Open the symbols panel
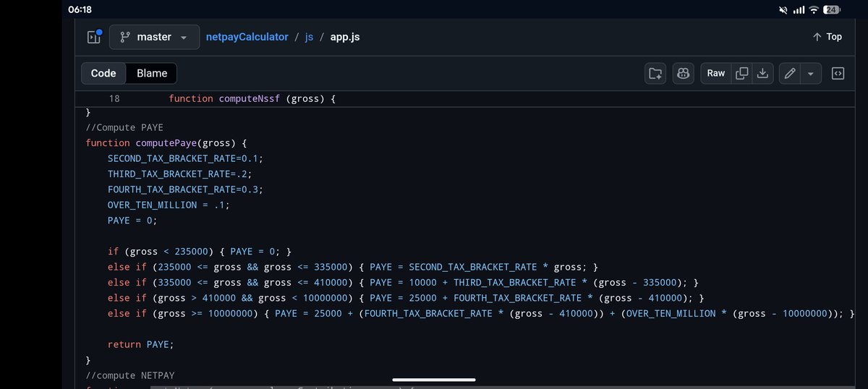Image resolution: width=868 pixels, height=389 pixels. (x=838, y=73)
